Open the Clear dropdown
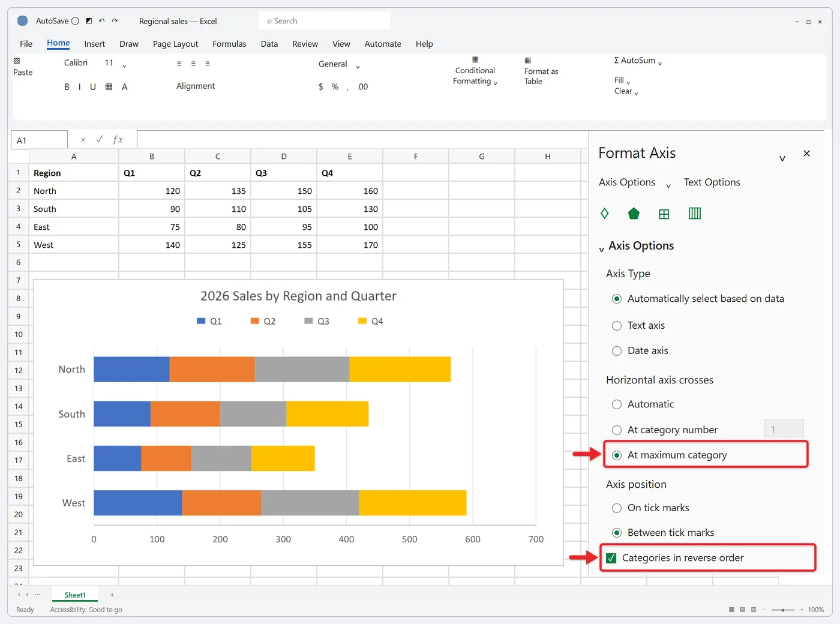This screenshot has height=624, width=840. (x=636, y=93)
